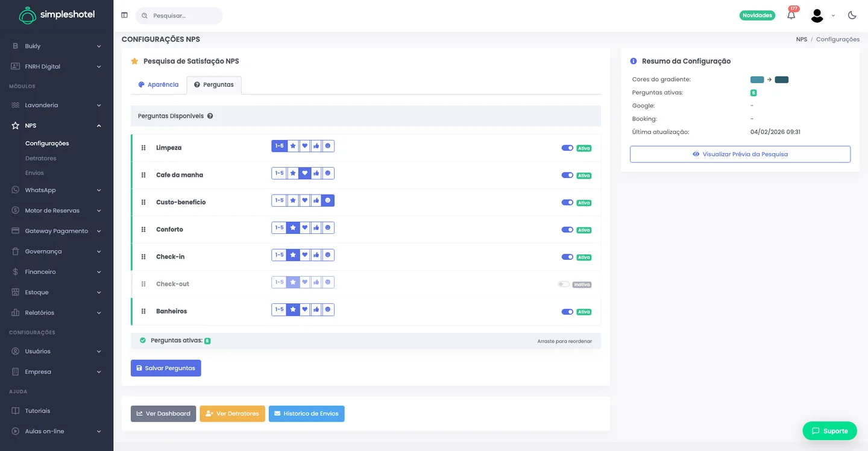Expand the Lavanderia module
Image resolution: width=868 pixels, height=451 pixels.
point(57,105)
